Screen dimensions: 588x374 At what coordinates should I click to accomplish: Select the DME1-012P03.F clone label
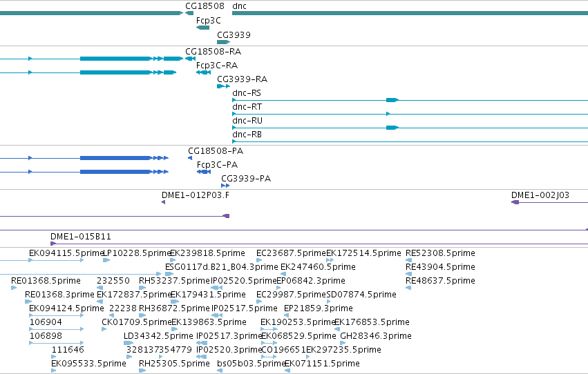pyautogui.click(x=196, y=195)
